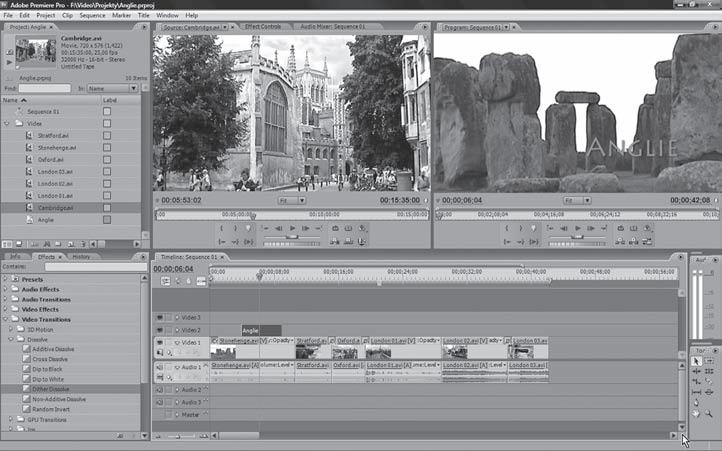Select Cross Dissolve transition

tap(50, 359)
